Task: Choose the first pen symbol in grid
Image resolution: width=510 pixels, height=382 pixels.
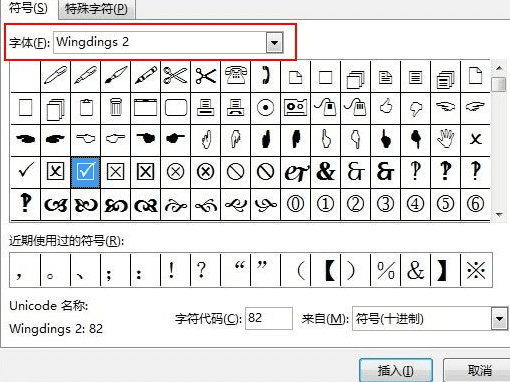Action: tap(56, 76)
